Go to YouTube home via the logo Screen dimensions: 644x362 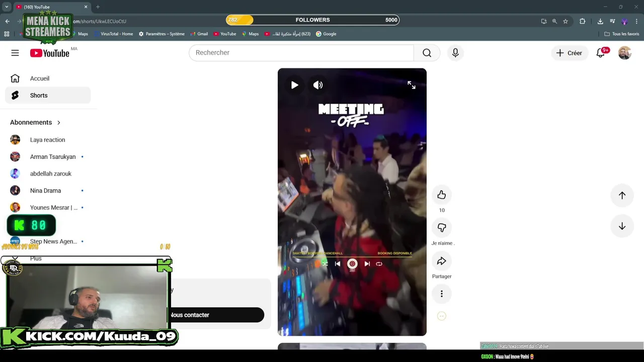pyautogui.click(x=49, y=53)
